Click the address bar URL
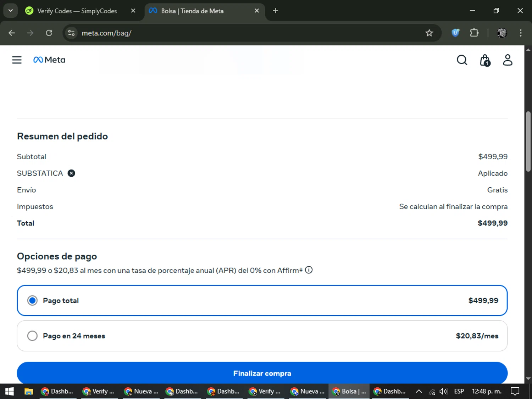Screen dimensions: 532x399 (x=106, y=33)
